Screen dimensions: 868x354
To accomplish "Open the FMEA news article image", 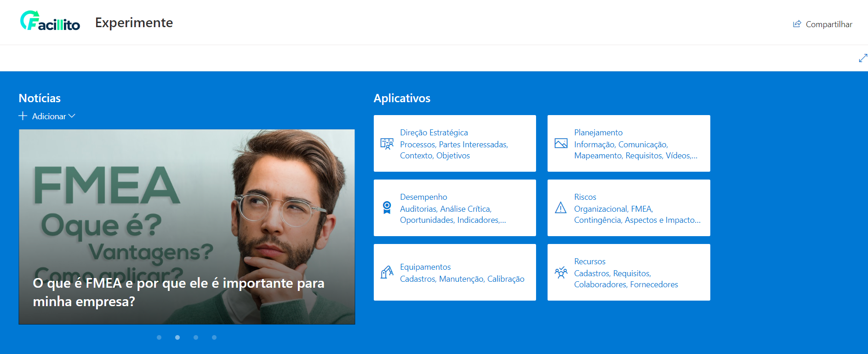I will click(187, 226).
